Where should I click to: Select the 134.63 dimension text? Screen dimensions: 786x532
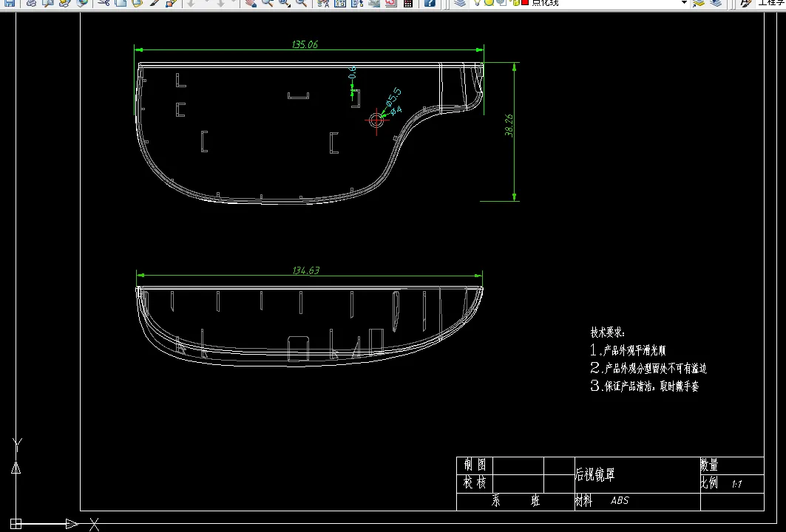[x=306, y=270]
